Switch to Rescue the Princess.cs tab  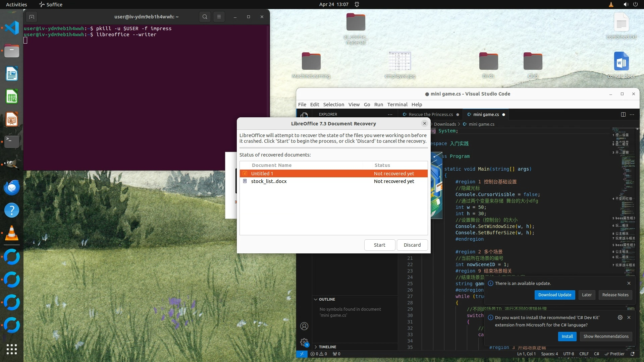(431, 114)
